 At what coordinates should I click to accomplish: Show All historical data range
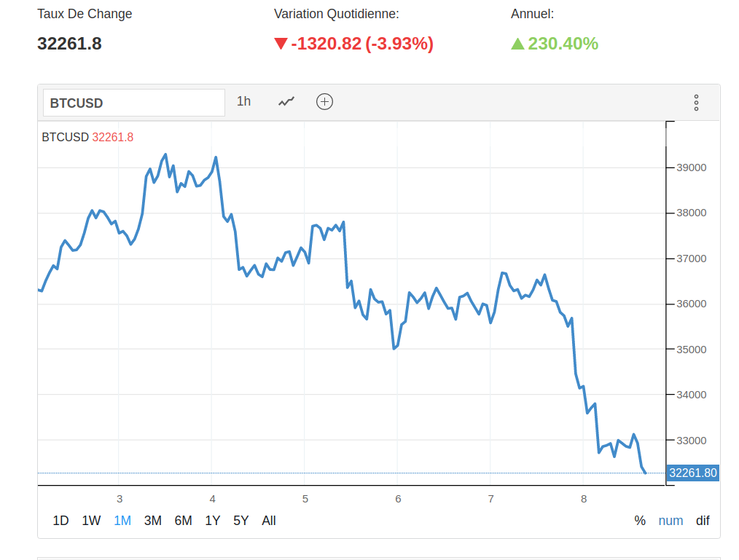[269, 521]
